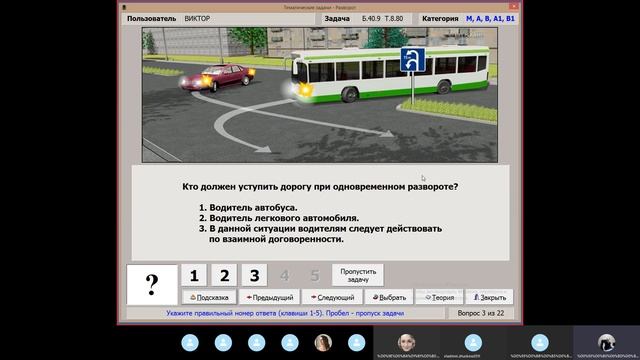The image size is (640, 360).
Task: Click the category value M, A, B, A1, B1
Action: [490, 19]
